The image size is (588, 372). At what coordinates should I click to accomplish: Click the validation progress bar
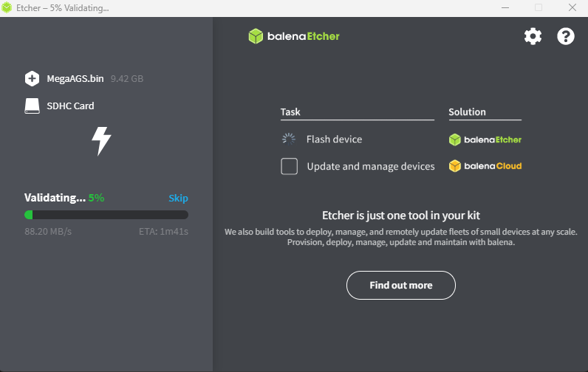click(x=106, y=215)
